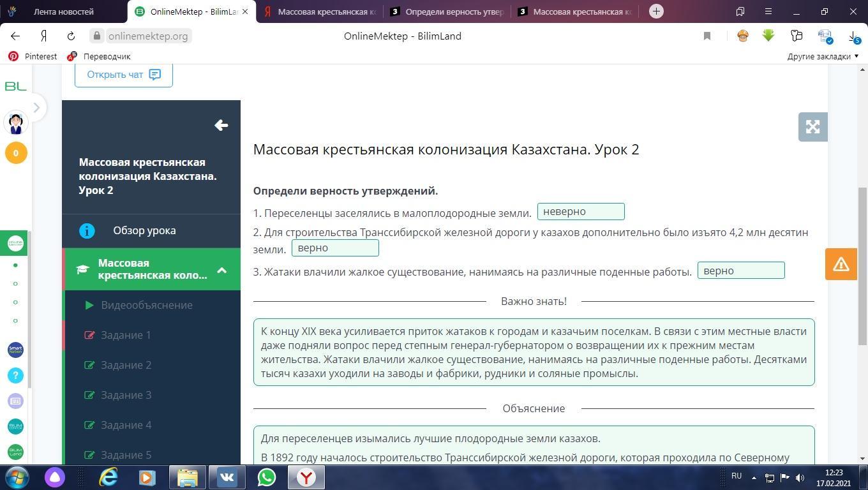Viewport: 868px width, 490px height.
Task: Open answer dropdown for statement 2
Action: (335, 248)
